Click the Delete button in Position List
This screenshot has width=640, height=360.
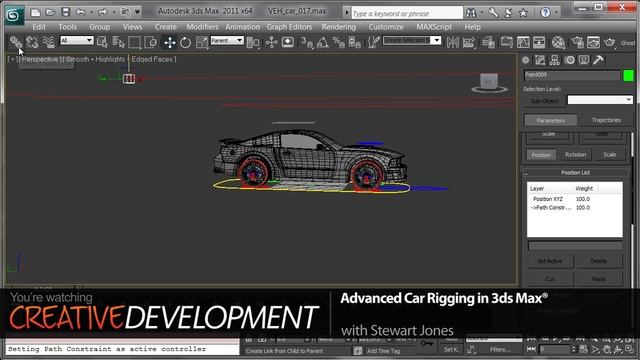pos(598,261)
